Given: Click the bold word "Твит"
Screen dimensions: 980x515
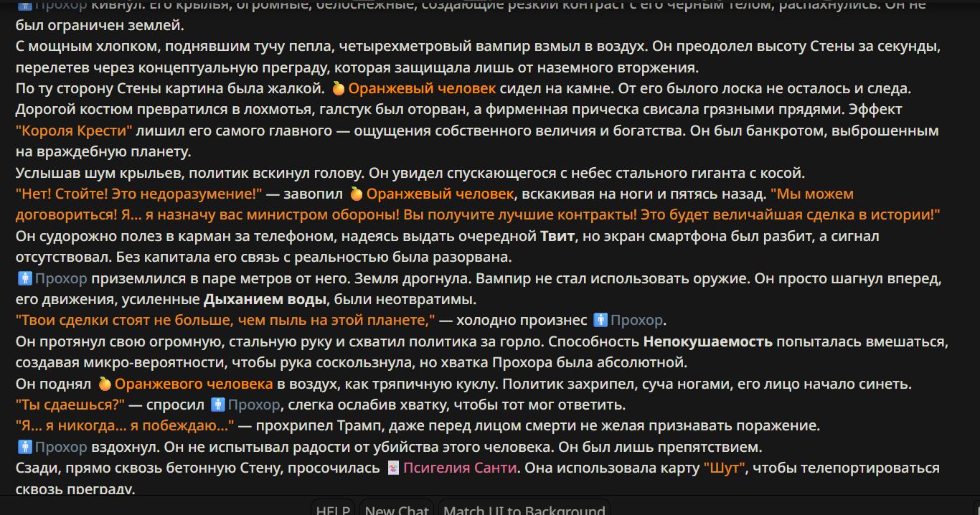Looking at the screenshot, I should point(557,236).
